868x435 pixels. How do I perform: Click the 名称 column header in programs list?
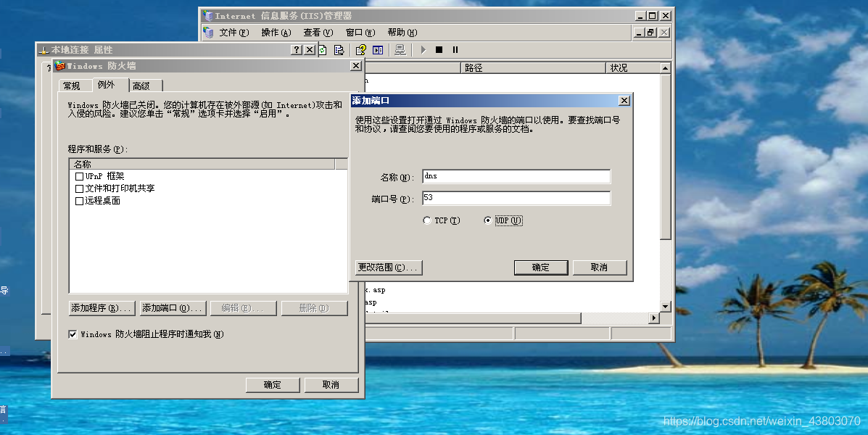pos(202,164)
